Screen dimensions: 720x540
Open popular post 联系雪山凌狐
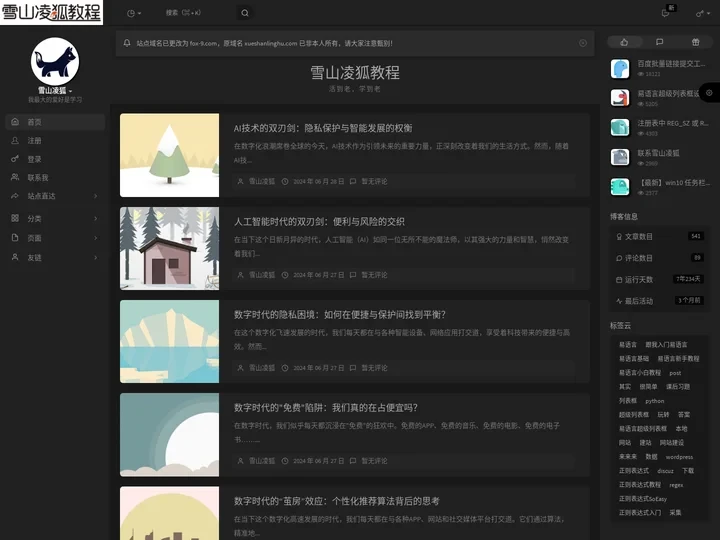[658, 153]
